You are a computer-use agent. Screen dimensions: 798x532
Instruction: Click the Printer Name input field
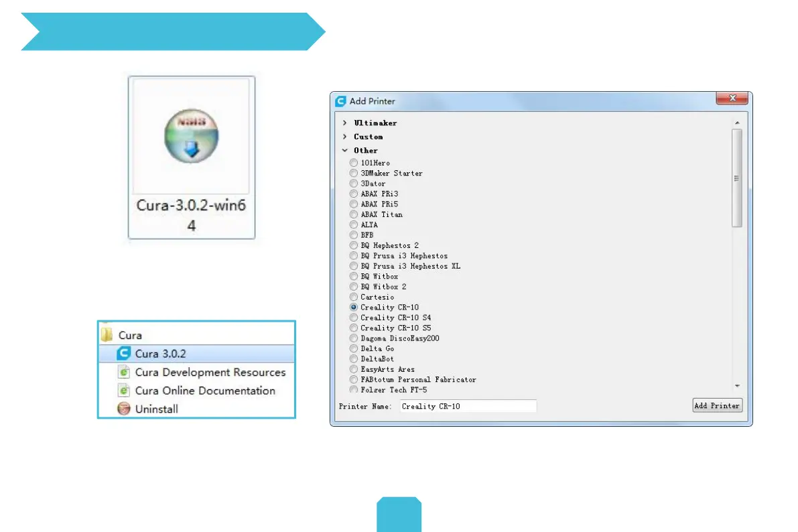tap(468, 406)
